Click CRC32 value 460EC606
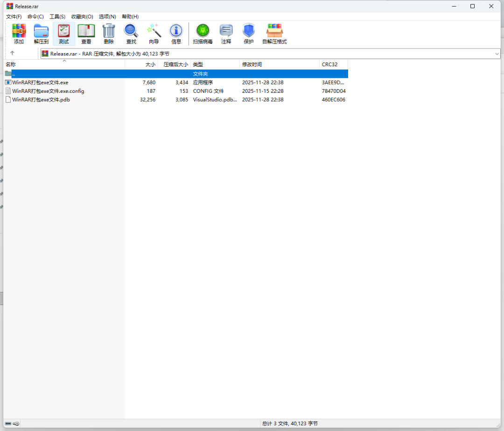504x431 pixels. pyautogui.click(x=334, y=99)
